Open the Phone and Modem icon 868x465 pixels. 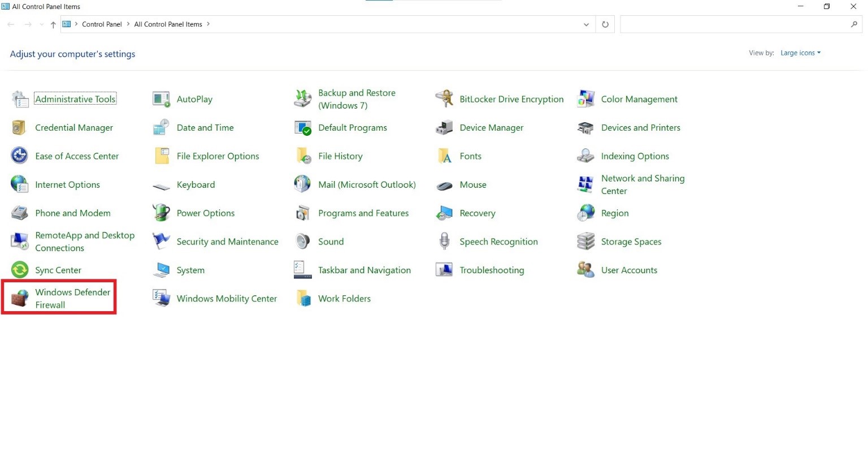pyautogui.click(x=20, y=213)
